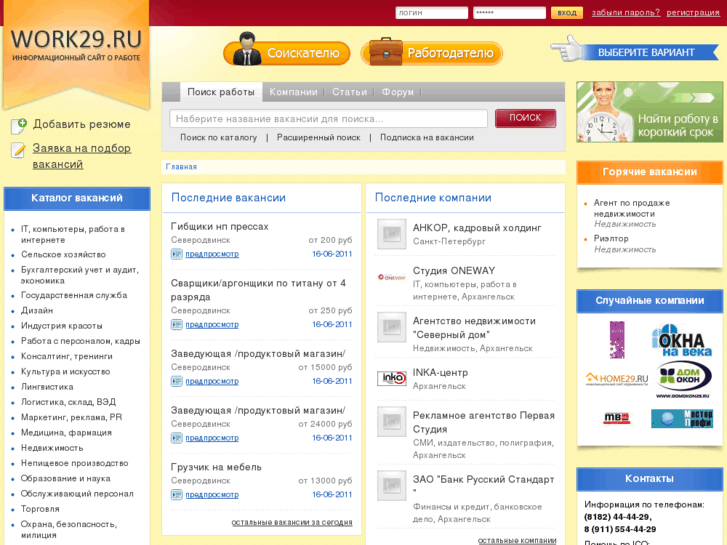Select Дизайн category
Viewport: 727px width, 545px height.
pyautogui.click(x=37, y=311)
